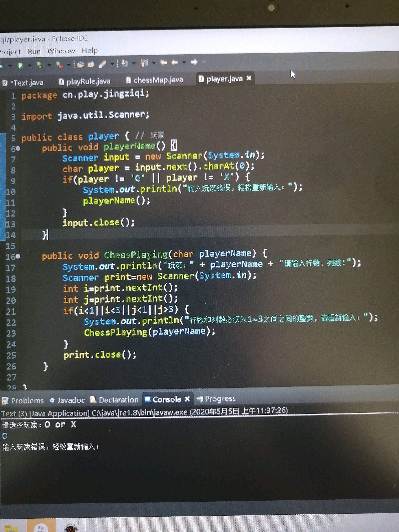Click the Search pencil-style toolbar icon
This screenshot has height=532, width=399.
pos(102,64)
